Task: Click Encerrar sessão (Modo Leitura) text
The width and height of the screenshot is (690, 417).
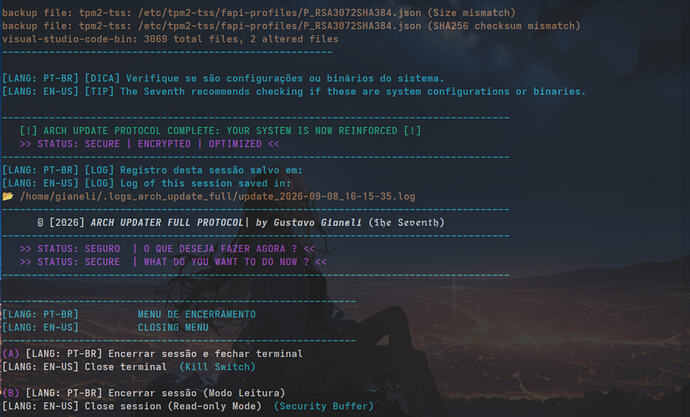Action: click(196, 393)
